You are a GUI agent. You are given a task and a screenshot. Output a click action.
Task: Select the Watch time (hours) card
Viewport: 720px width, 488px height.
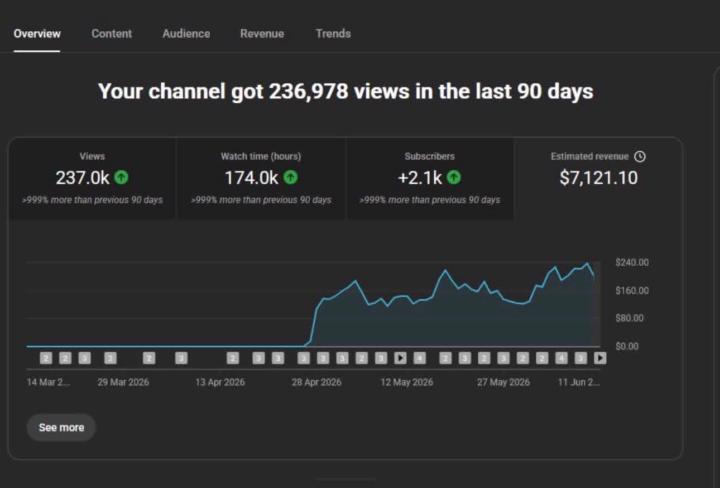[x=261, y=179]
